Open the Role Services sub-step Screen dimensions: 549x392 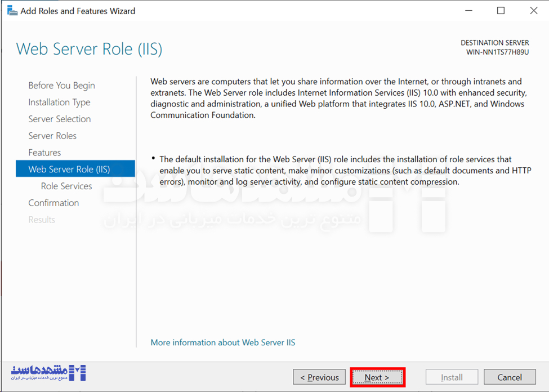[66, 186]
